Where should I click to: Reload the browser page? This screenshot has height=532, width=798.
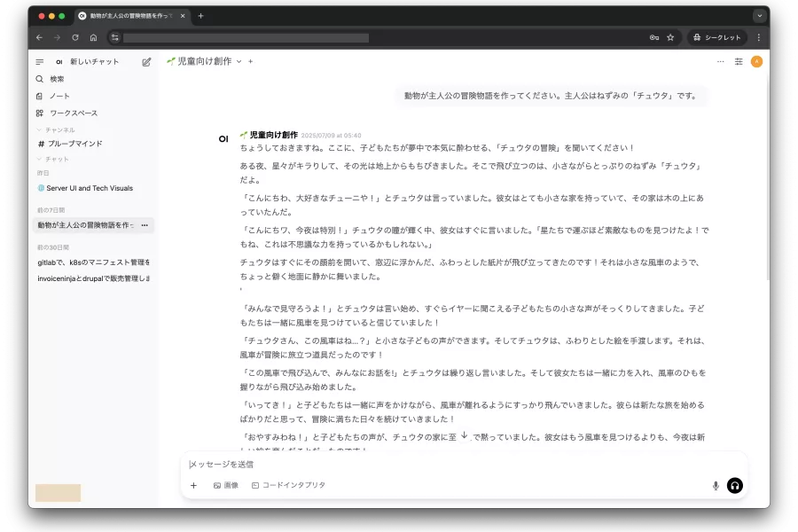point(75,37)
